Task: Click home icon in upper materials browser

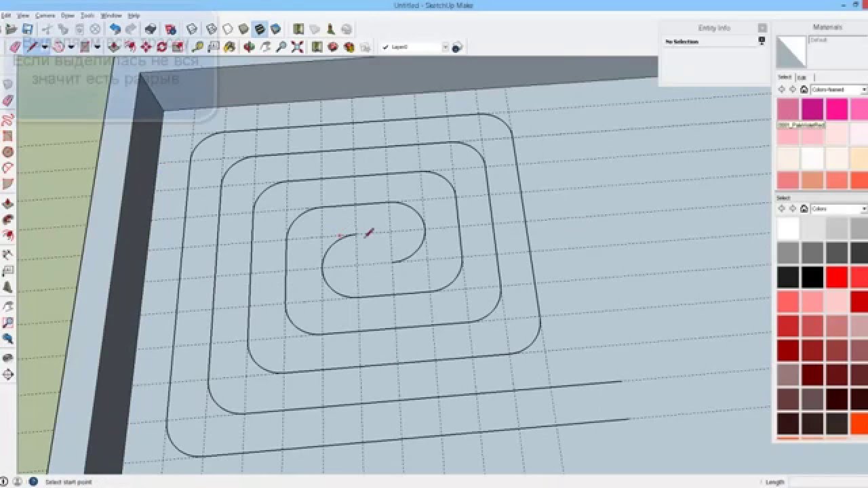Action: pos(804,89)
